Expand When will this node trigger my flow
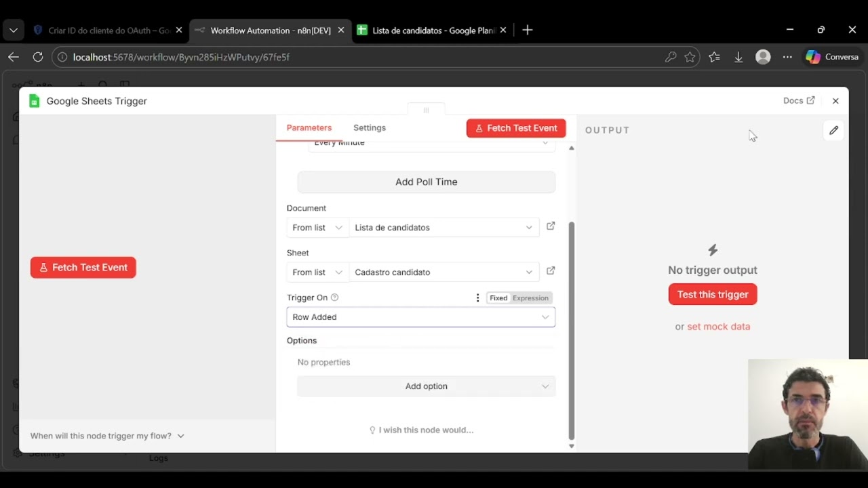Viewport: 868px width, 488px height. (x=107, y=436)
